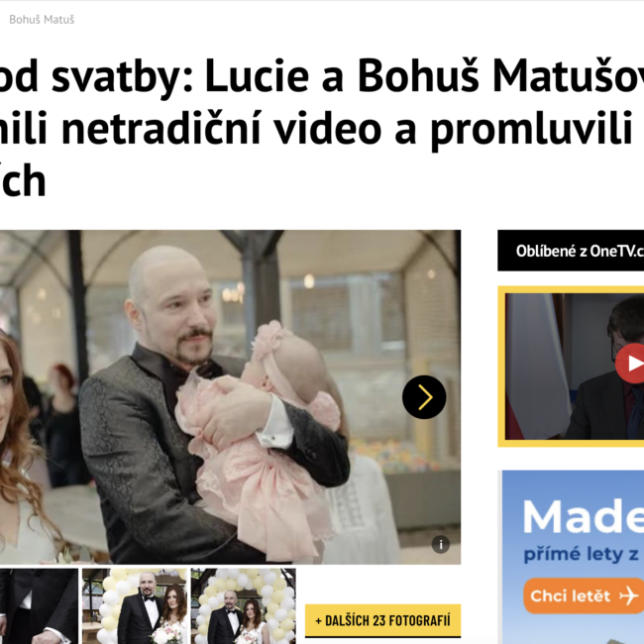Open first thumbnail showing suit close-up
Screen dimensions: 644x644
[x=39, y=606]
